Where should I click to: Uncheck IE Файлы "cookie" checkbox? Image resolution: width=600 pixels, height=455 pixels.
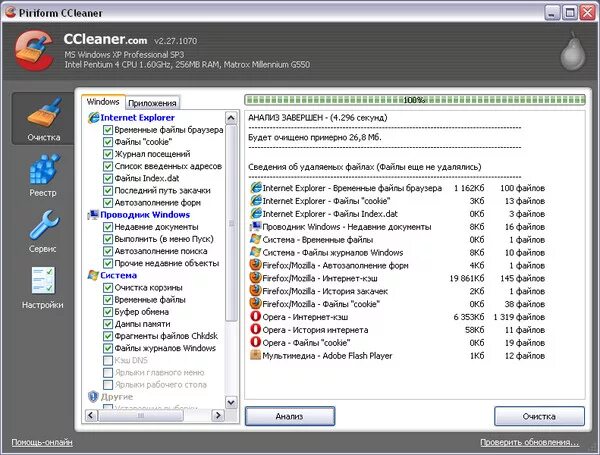pyautogui.click(x=108, y=142)
